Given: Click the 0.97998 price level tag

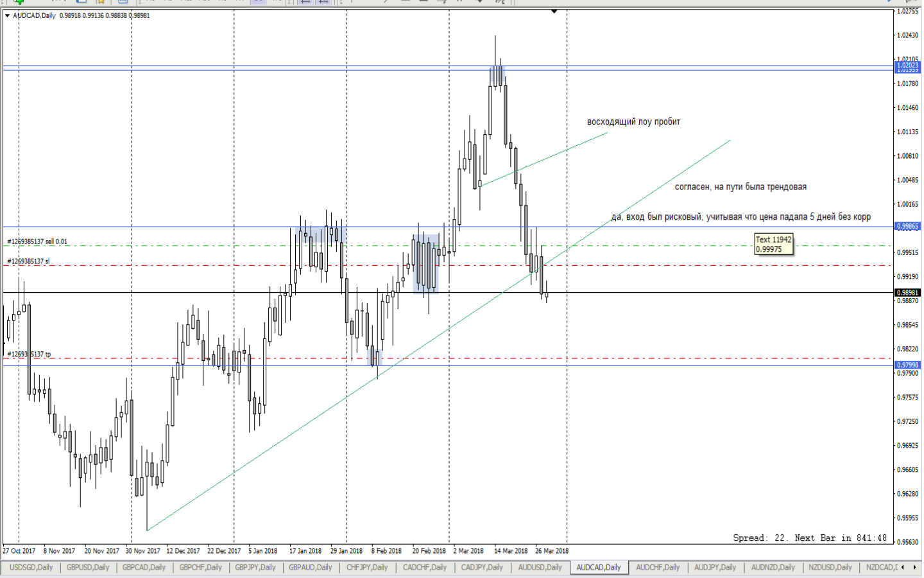Looking at the screenshot, I should (907, 365).
